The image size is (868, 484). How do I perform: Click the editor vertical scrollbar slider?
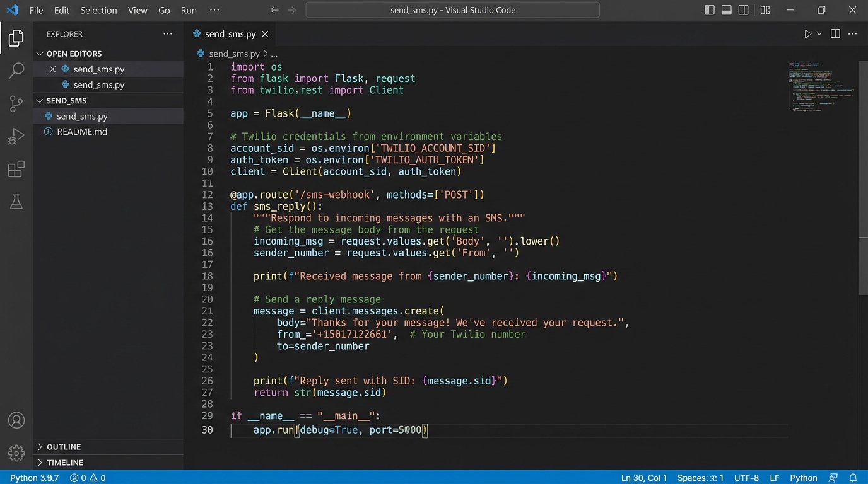tap(863, 265)
